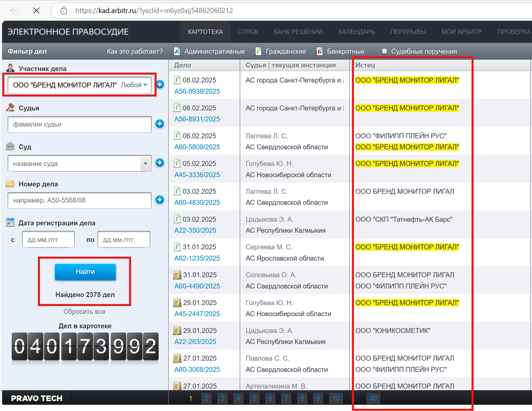Screen dimensions: 532x411
Task: Expand the название суда dropdown arrow
Action: tap(145, 164)
